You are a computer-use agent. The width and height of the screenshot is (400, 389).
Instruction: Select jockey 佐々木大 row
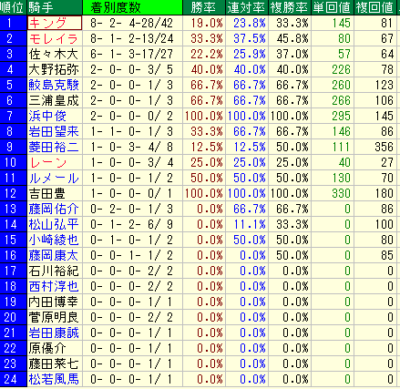[x=54, y=54]
